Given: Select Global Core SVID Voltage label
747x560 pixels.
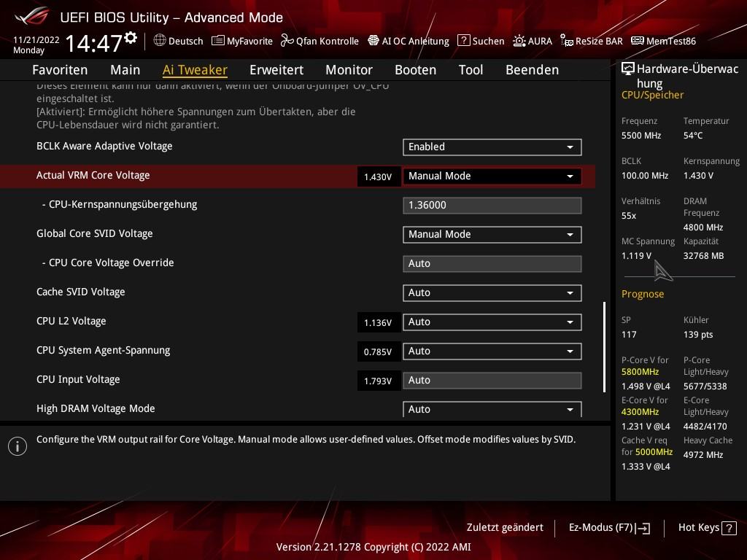Looking at the screenshot, I should pos(94,234).
